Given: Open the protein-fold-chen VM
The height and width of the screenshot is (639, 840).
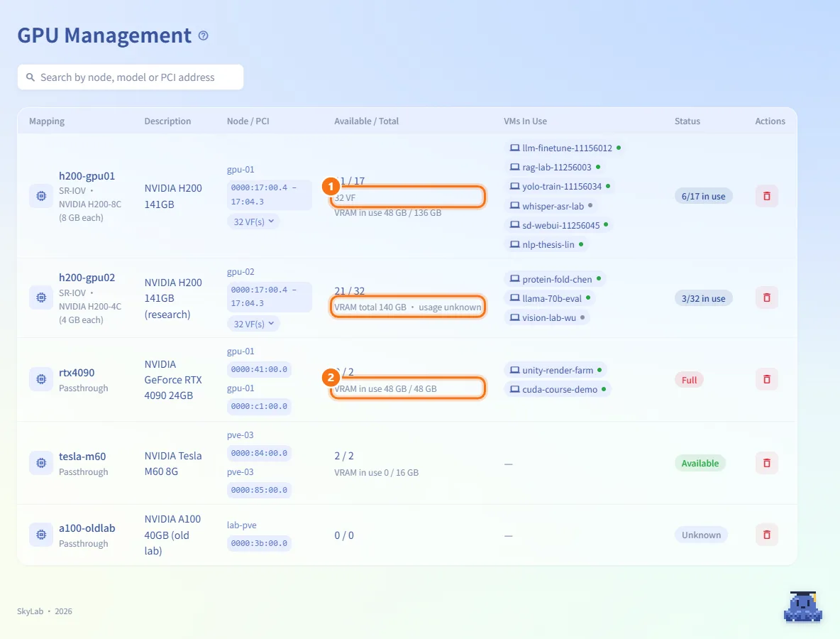Looking at the screenshot, I should click(555, 279).
